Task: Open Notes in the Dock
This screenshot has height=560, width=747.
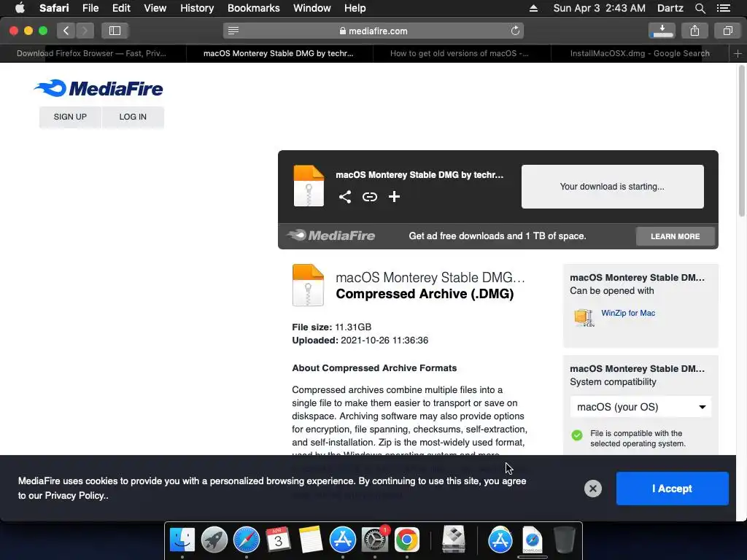Action: tap(311, 540)
